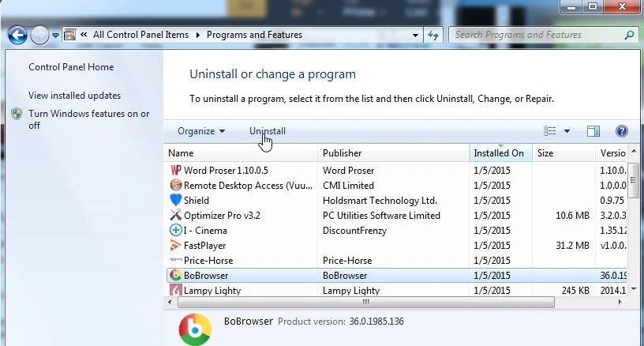Screen dimensions: 644x346
Task: Click the vertical scrollbar thumb
Action: tap(633, 180)
